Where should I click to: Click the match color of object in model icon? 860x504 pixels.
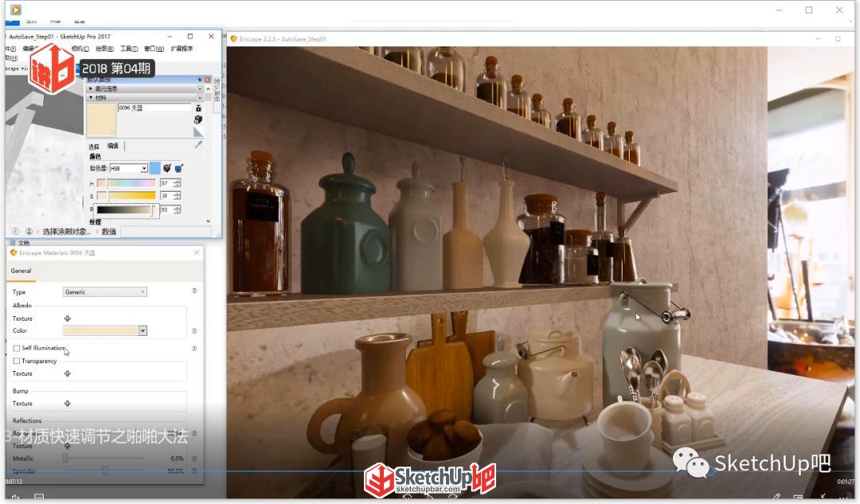[167, 168]
